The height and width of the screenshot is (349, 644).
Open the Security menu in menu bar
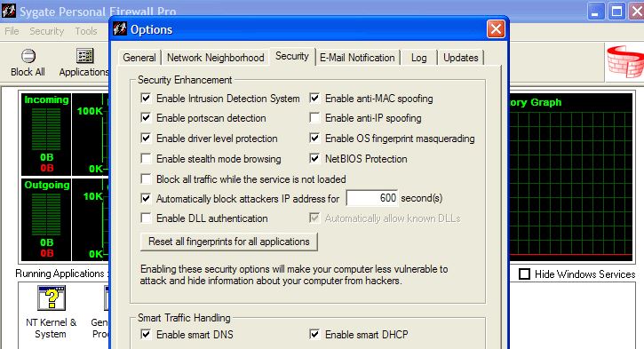pos(46,31)
